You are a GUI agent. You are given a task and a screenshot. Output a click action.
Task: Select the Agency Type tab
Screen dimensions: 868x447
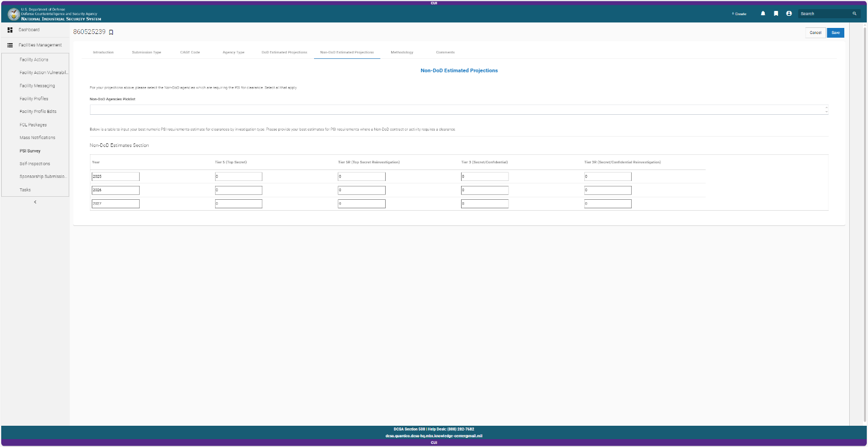click(233, 52)
